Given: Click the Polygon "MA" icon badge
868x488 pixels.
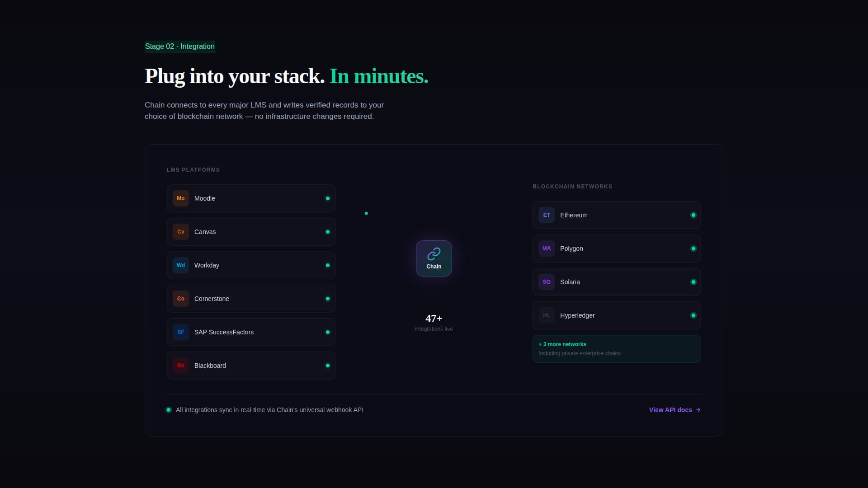Looking at the screenshot, I should pyautogui.click(x=547, y=249).
